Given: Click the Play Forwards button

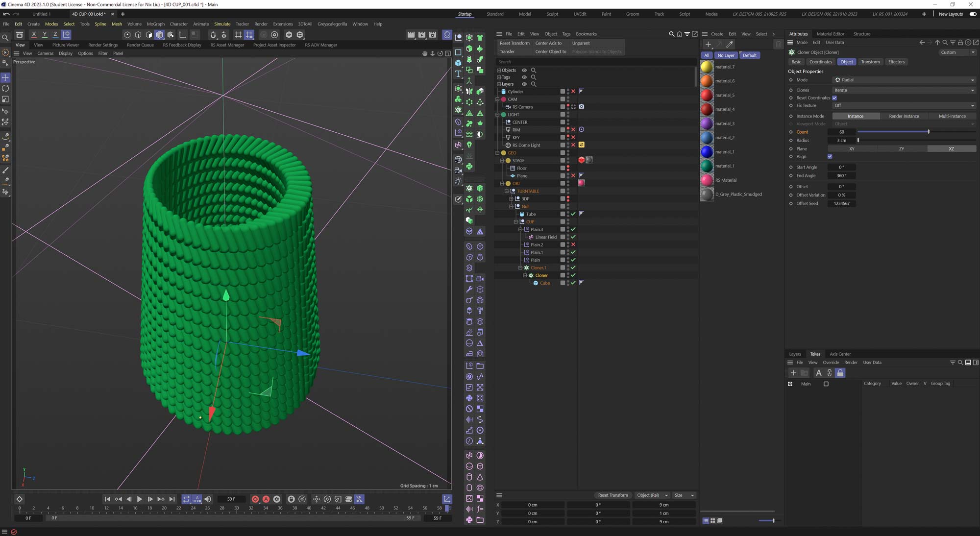Looking at the screenshot, I should tap(140, 499).
